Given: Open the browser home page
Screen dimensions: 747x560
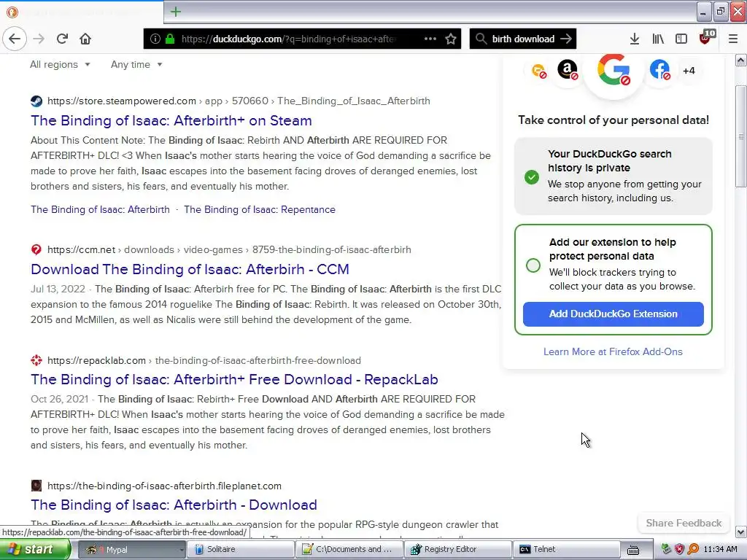Looking at the screenshot, I should click(x=85, y=39).
